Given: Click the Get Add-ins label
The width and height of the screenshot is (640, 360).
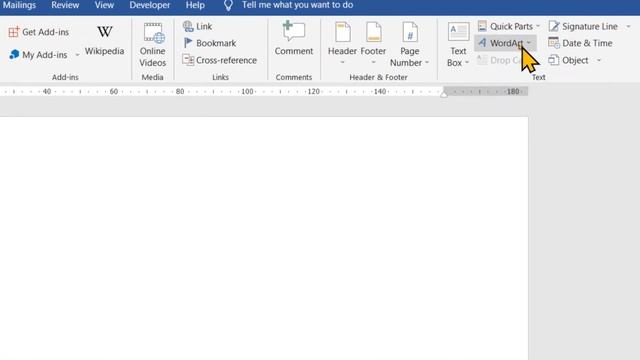Looking at the screenshot, I should pos(45,32).
